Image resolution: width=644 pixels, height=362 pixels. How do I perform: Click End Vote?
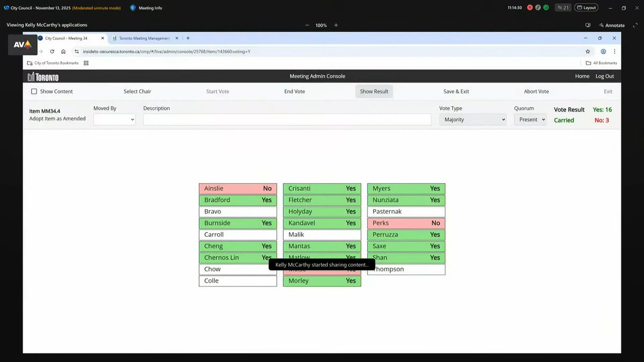click(x=295, y=91)
